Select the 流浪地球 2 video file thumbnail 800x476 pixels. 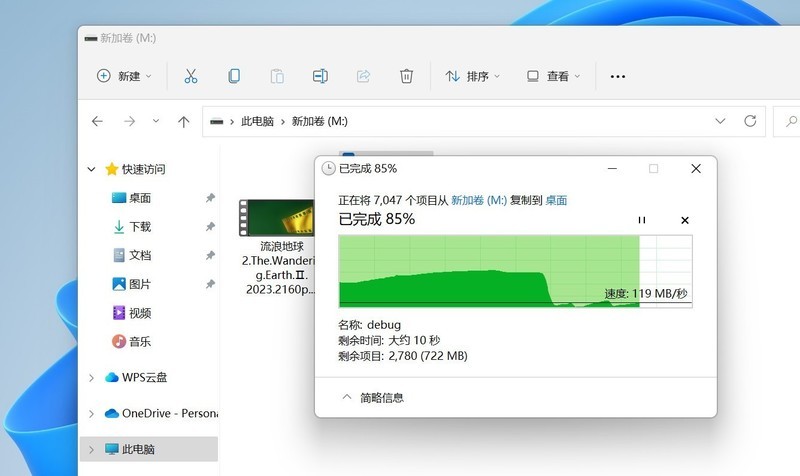click(277, 218)
